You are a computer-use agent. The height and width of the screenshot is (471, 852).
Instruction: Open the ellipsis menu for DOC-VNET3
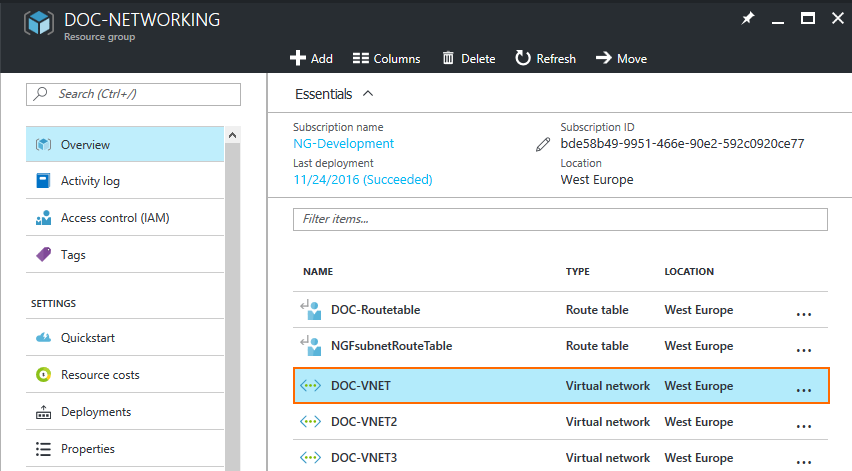click(804, 462)
